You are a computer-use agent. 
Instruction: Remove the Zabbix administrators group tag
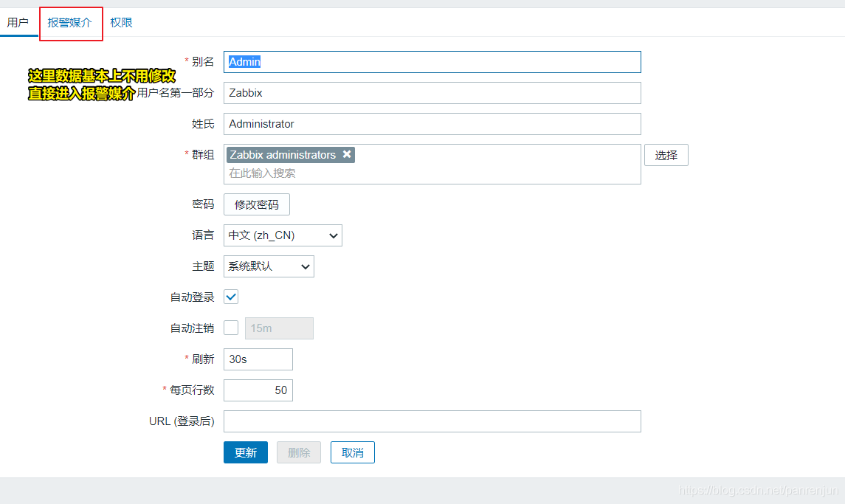click(347, 154)
